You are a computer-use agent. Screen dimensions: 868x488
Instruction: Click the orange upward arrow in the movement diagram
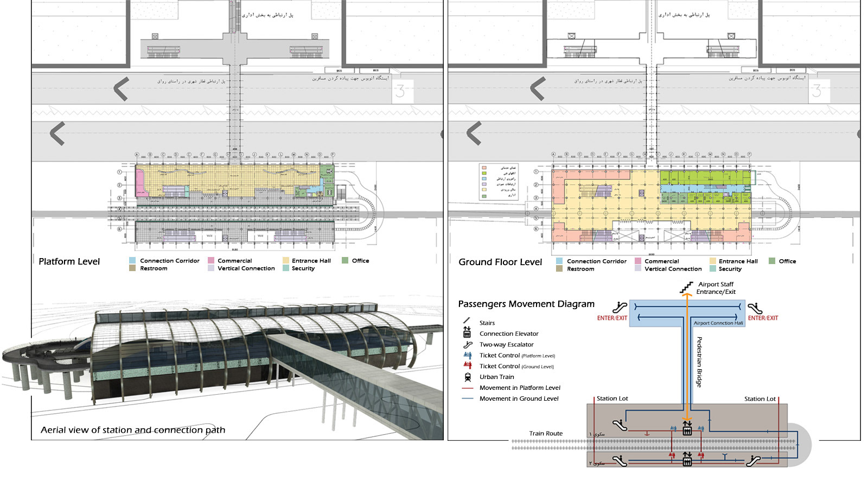tap(687, 358)
